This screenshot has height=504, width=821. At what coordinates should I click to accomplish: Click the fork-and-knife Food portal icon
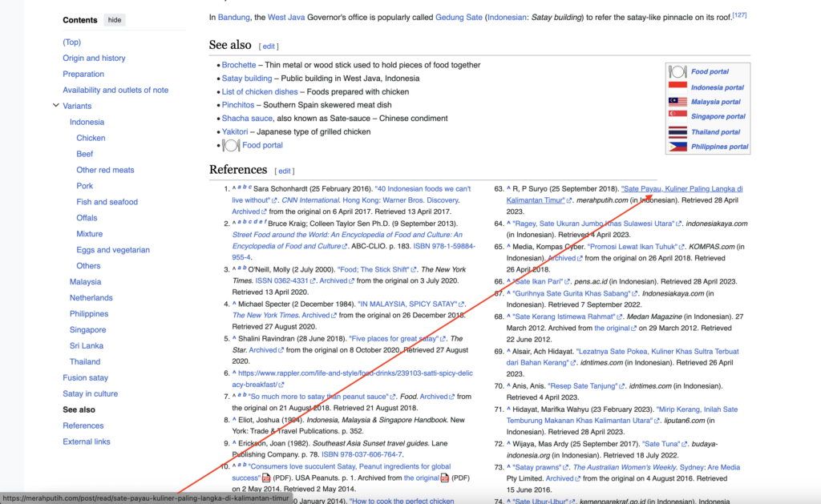(677, 71)
